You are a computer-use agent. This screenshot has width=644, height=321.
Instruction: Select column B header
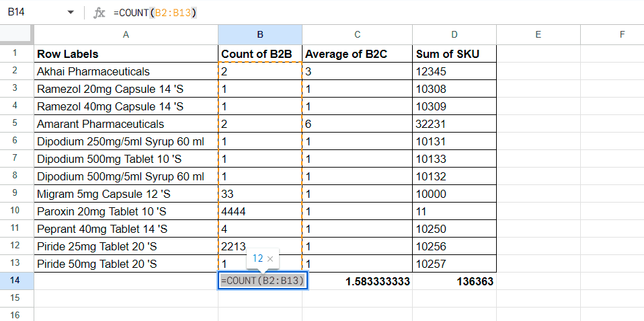pos(260,35)
